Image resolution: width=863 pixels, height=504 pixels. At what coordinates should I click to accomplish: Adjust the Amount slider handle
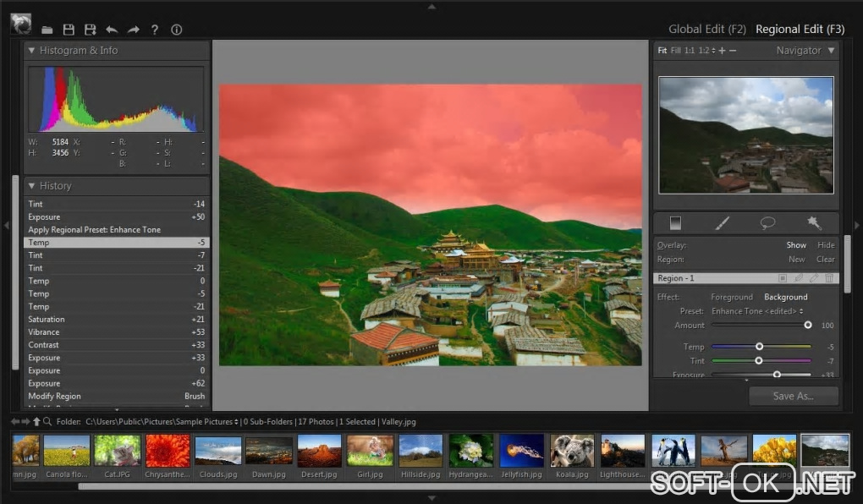click(x=807, y=326)
